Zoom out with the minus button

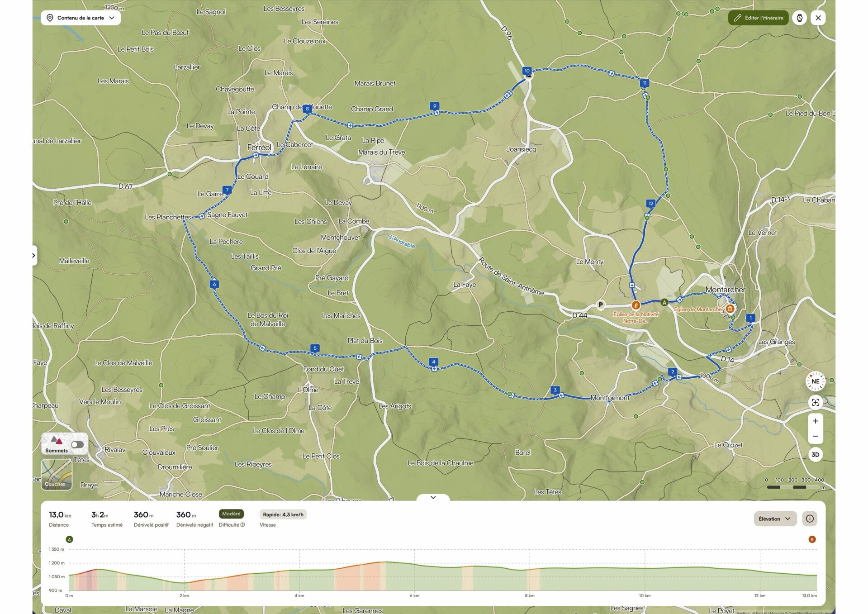(815, 436)
